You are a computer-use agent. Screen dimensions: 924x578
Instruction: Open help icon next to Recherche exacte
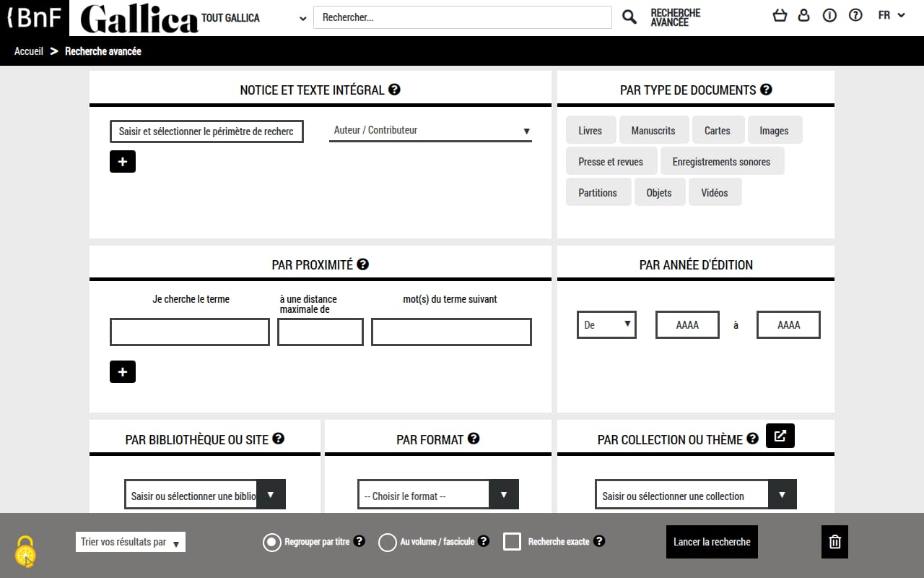[x=599, y=540]
